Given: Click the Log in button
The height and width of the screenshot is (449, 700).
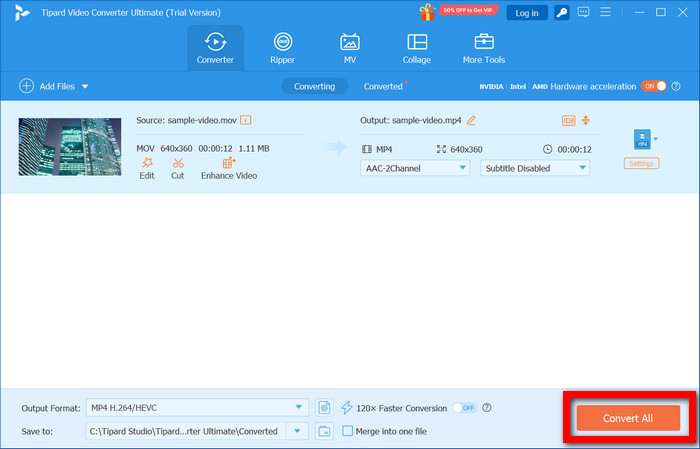Looking at the screenshot, I should (526, 13).
